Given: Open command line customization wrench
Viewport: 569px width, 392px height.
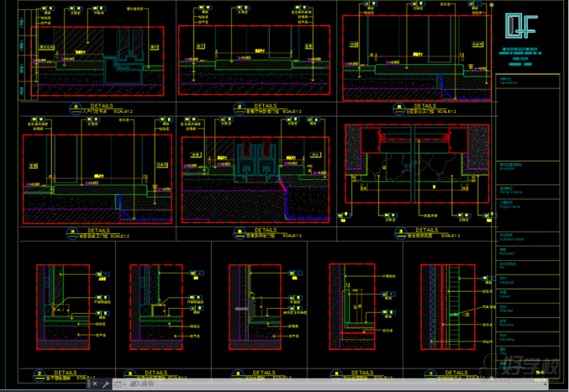Looking at the screenshot, I should (105, 384).
